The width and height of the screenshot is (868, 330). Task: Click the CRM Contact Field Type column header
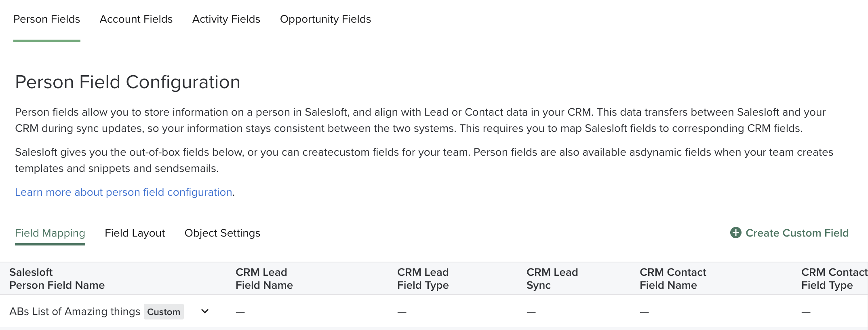[x=834, y=279]
